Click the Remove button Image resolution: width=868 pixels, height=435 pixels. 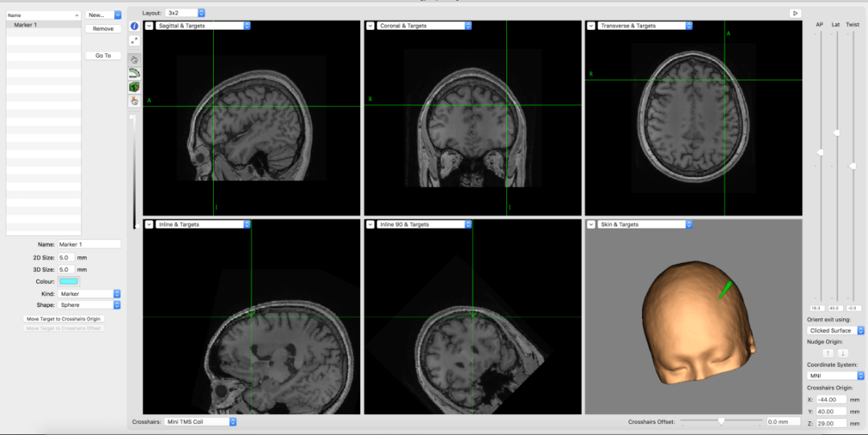pos(103,29)
